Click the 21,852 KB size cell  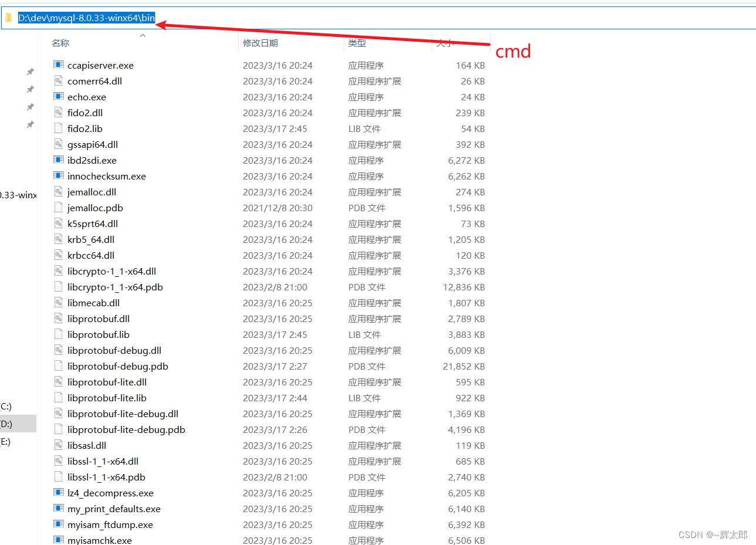[464, 366]
